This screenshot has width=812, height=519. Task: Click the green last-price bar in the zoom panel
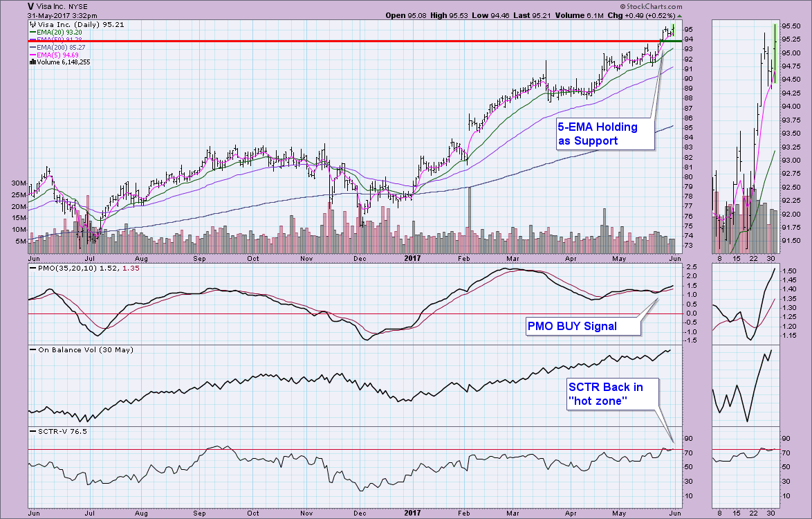point(775,53)
